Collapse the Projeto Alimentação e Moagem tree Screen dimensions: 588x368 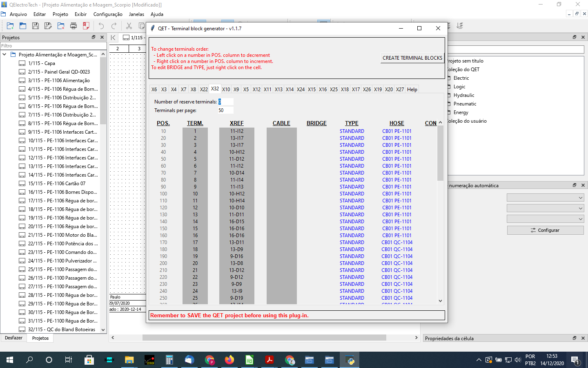4,54
